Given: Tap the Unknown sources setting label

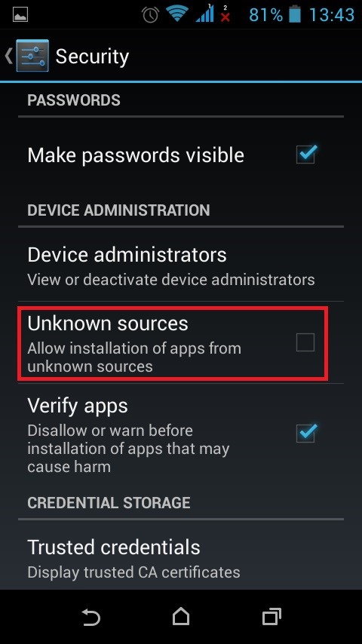Looking at the screenshot, I should coord(108,324).
